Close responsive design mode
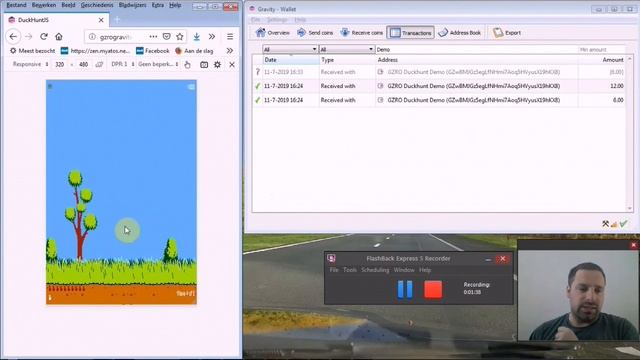The height and width of the screenshot is (360, 640). 232,64
